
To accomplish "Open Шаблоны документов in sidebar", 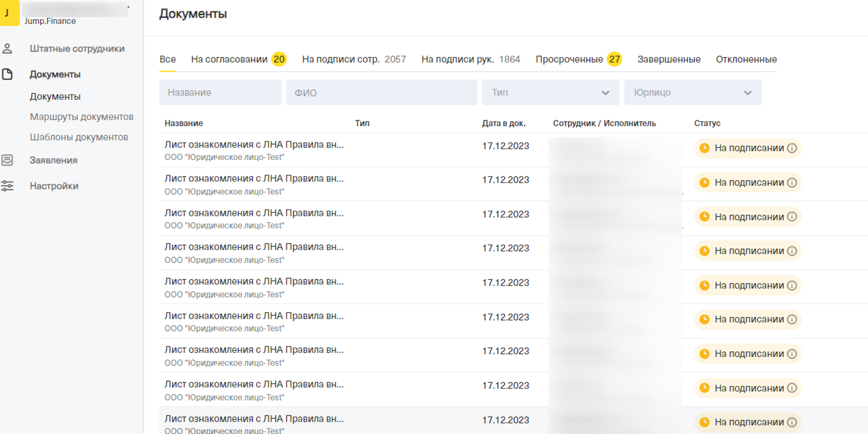I will pos(79,137).
